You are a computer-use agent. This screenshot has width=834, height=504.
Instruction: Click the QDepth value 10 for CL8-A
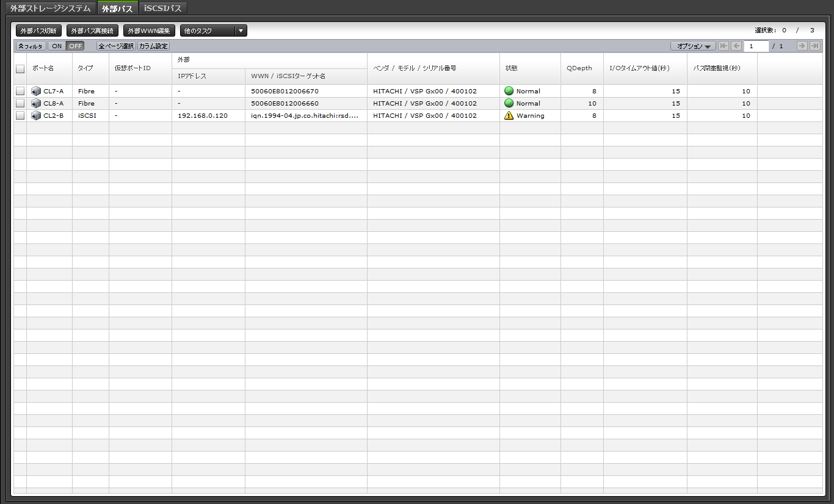(592, 103)
